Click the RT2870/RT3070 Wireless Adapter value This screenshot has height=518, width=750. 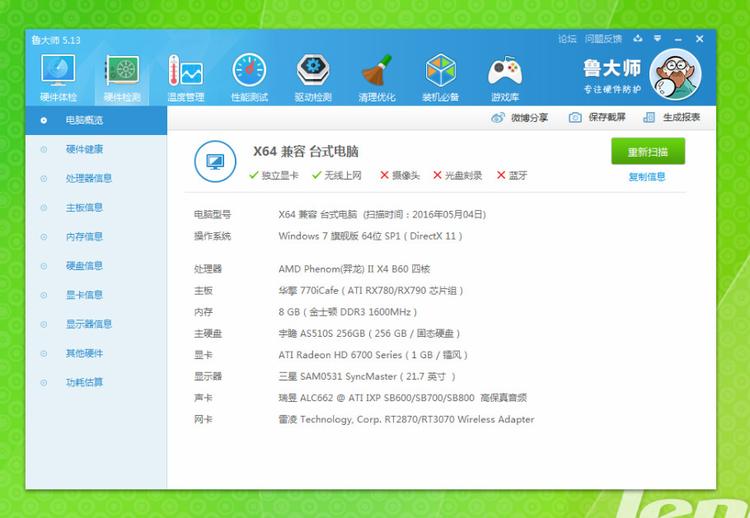click(406, 419)
